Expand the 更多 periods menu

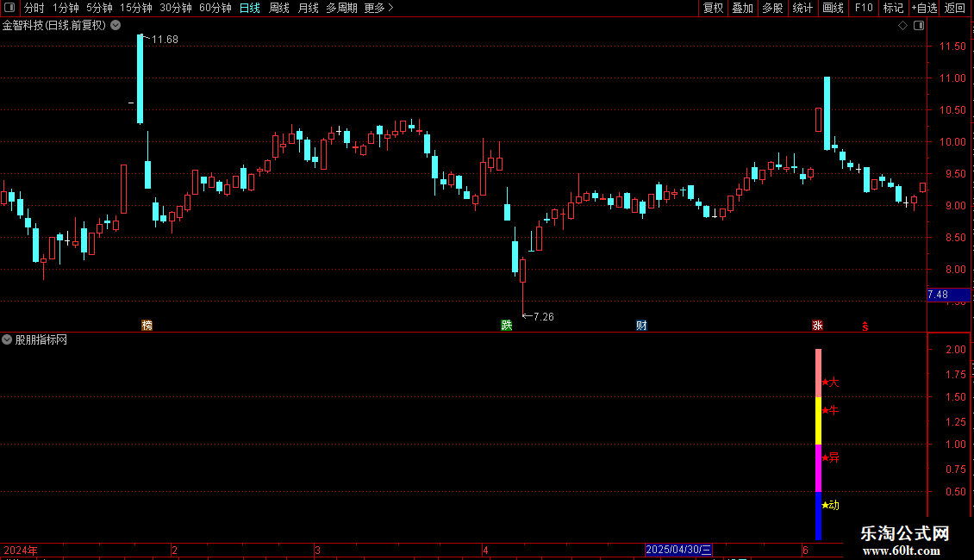point(378,8)
